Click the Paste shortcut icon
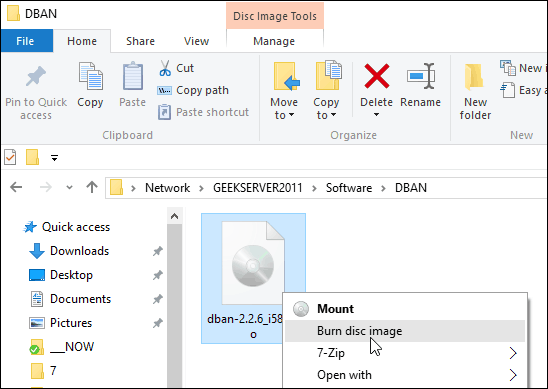Viewport: 548px width, 389px height. click(x=164, y=112)
